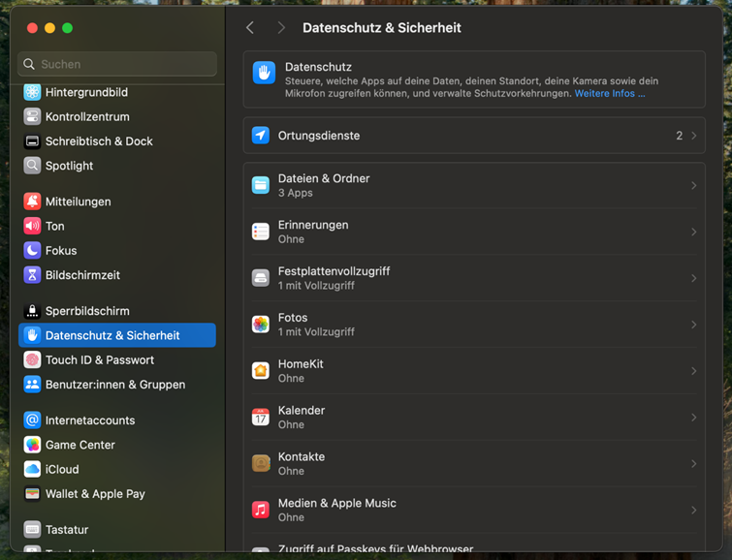This screenshot has height=560, width=732.
Task: Click the Dateien & Ordner folder icon
Action: coord(261,185)
